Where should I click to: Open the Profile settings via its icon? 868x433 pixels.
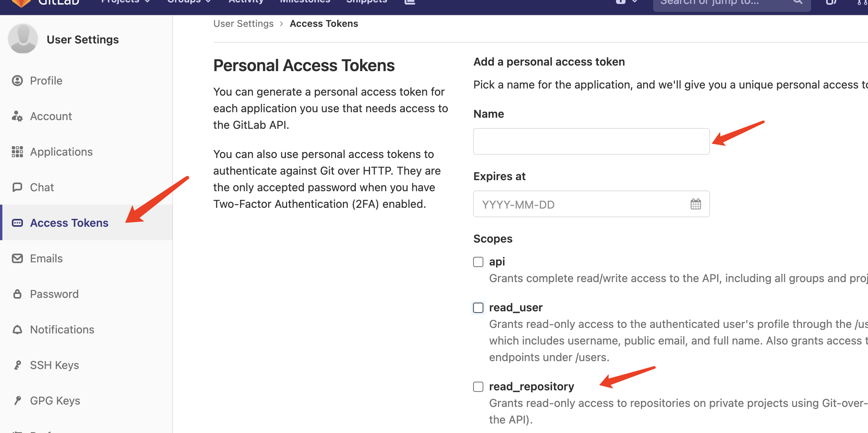pos(17,81)
